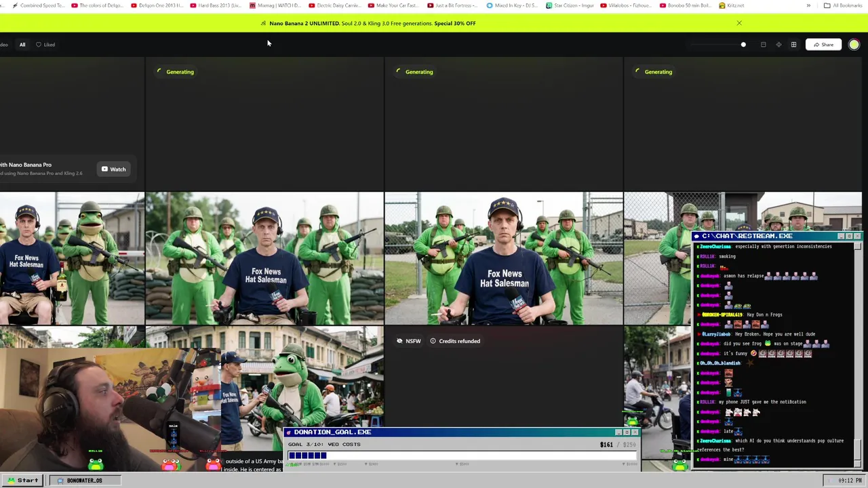The width and height of the screenshot is (868, 488).
Task: Select the BONGWATER_OS taskbar item
Action: pyautogui.click(x=84, y=481)
